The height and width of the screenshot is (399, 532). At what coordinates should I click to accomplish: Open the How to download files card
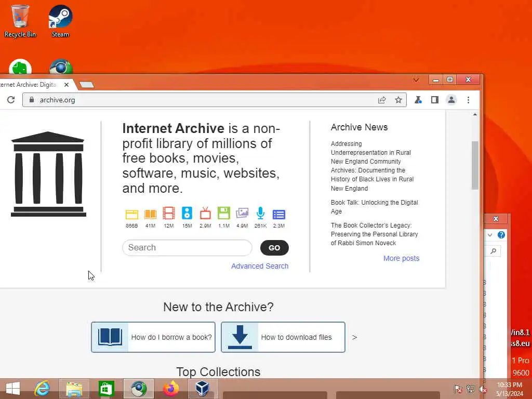click(283, 337)
